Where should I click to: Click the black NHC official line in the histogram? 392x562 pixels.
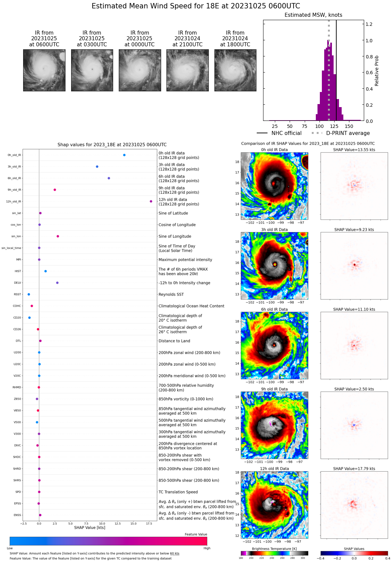click(336, 67)
